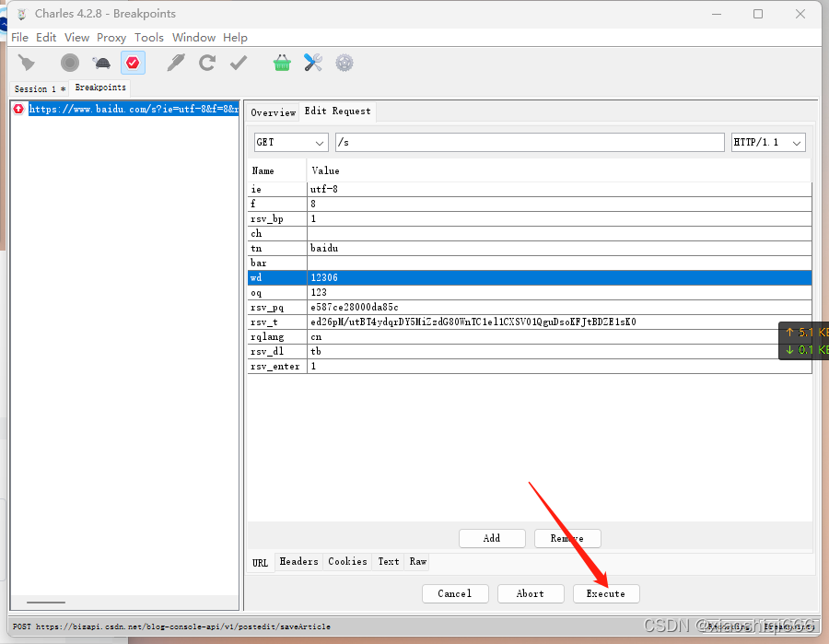Image resolution: width=829 pixels, height=644 pixels.
Task: Toggle the red breakpoints hexagon icon
Action: (133, 63)
